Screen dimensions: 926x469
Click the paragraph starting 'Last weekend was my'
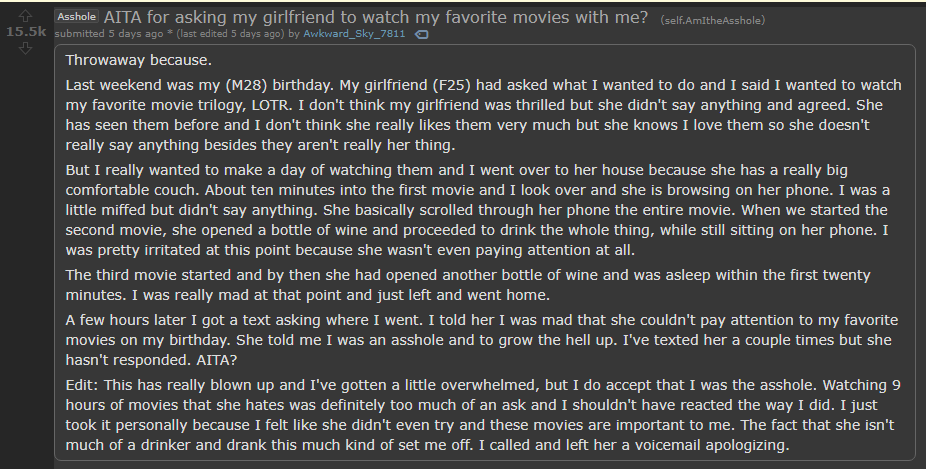(483, 115)
